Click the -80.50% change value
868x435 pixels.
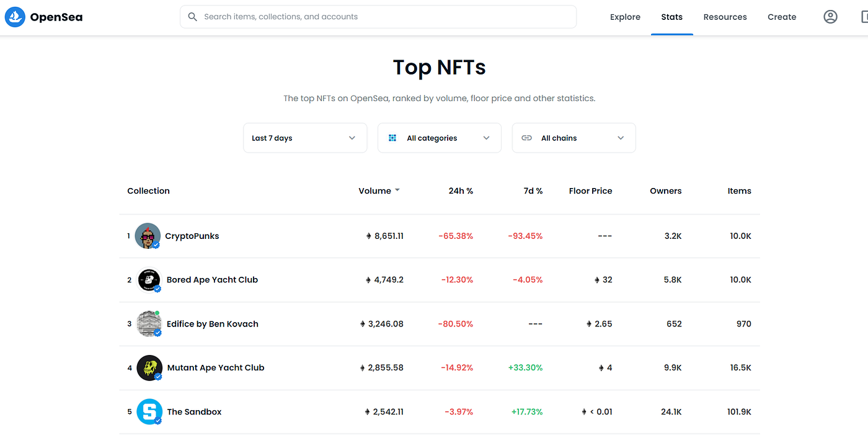[456, 324]
